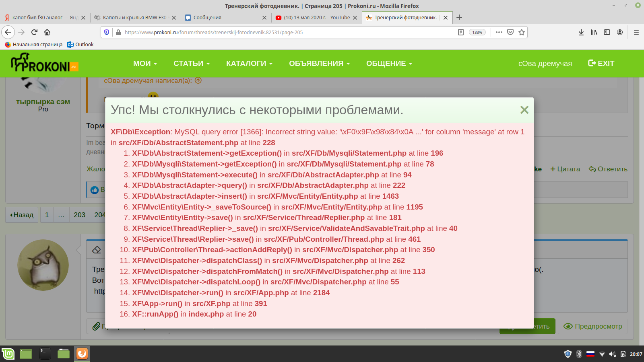
Task: Open the volume control in system tray
Action: [612, 354]
